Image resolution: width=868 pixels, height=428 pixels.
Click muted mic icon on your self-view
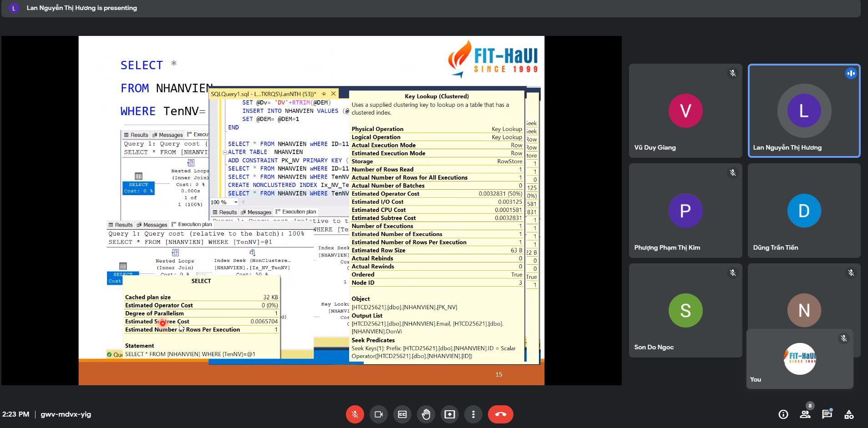tap(844, 338)
